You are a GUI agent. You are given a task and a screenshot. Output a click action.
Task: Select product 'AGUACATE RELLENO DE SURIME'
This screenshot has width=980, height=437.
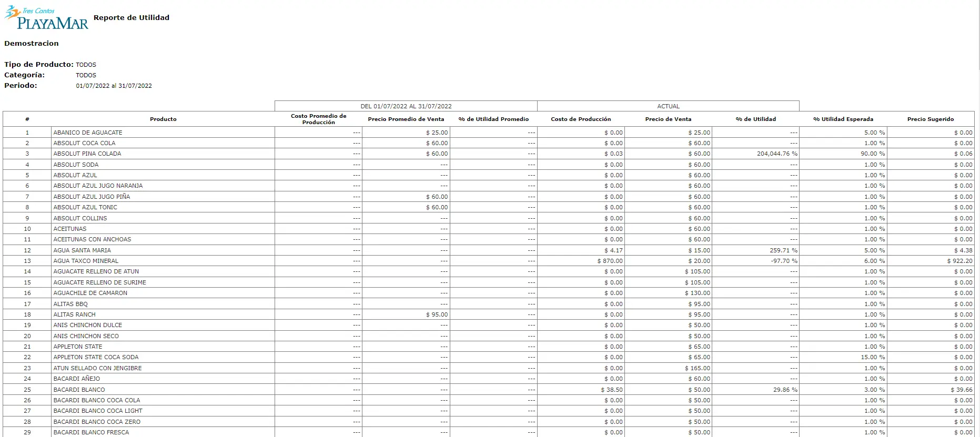(x=100, y=282)
